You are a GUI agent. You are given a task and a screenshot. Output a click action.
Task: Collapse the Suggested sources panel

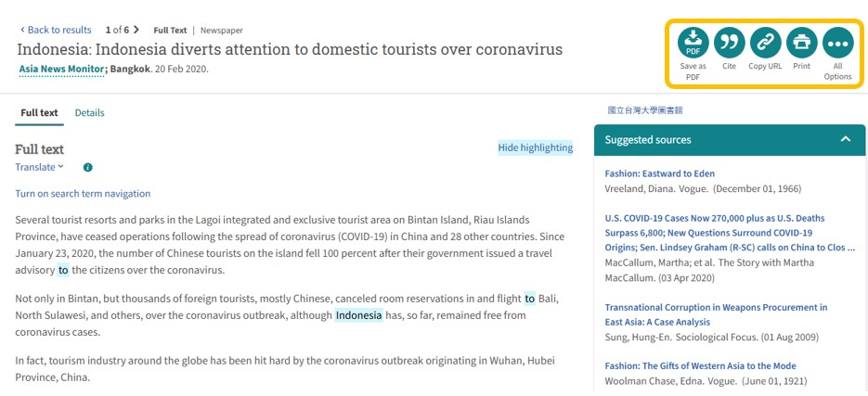845,139
